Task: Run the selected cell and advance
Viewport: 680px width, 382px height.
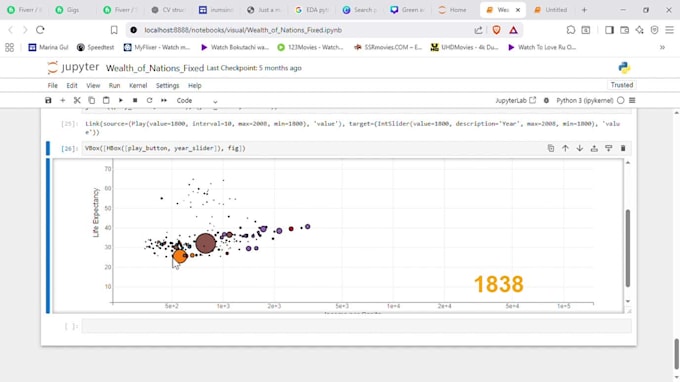Action: click(121, 100)
